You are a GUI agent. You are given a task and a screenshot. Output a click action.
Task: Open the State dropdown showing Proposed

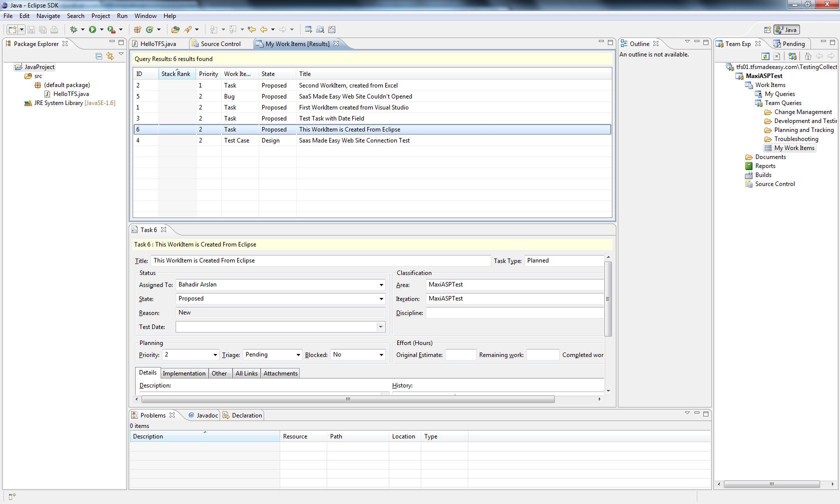pyautogui.click(x=381, y=299)
